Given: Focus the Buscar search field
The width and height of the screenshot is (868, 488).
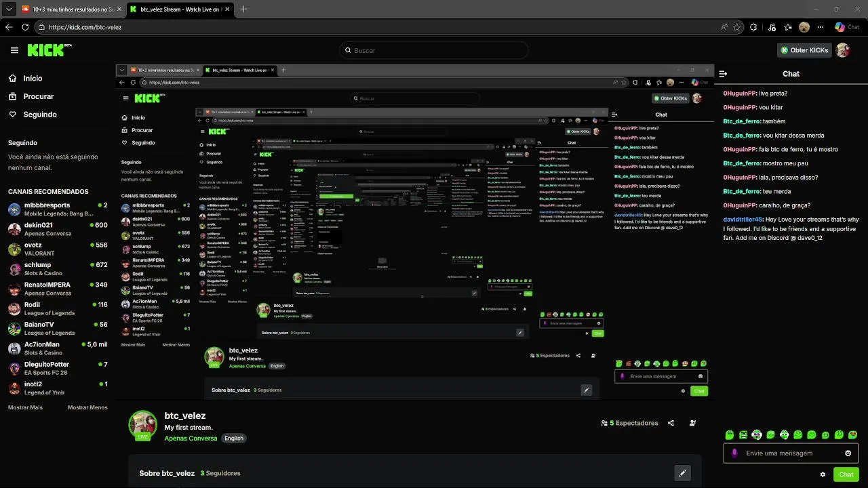Looking at the screenshot, I should [x=434, y=50].
